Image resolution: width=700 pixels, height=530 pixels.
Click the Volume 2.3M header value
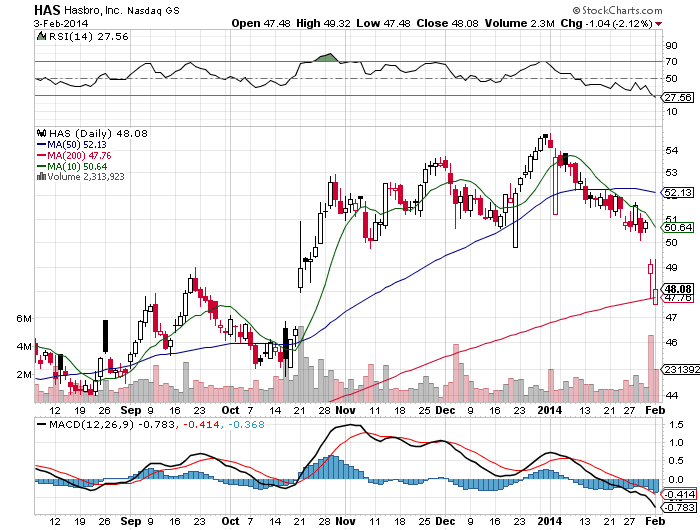(520, 23)
